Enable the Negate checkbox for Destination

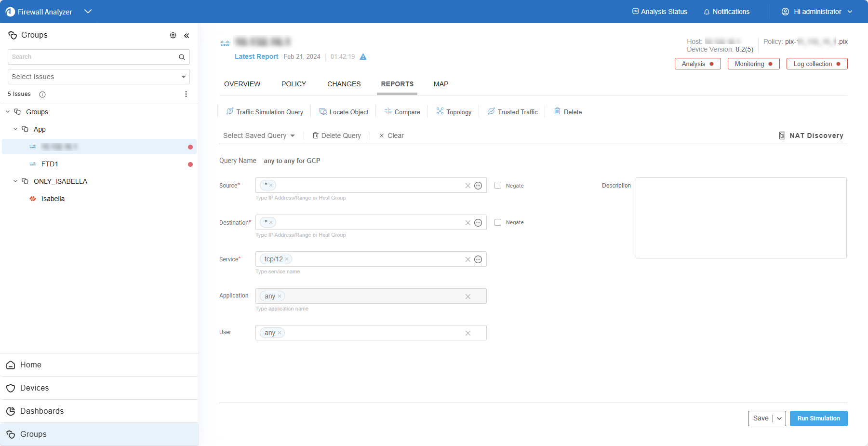[498, 222]
